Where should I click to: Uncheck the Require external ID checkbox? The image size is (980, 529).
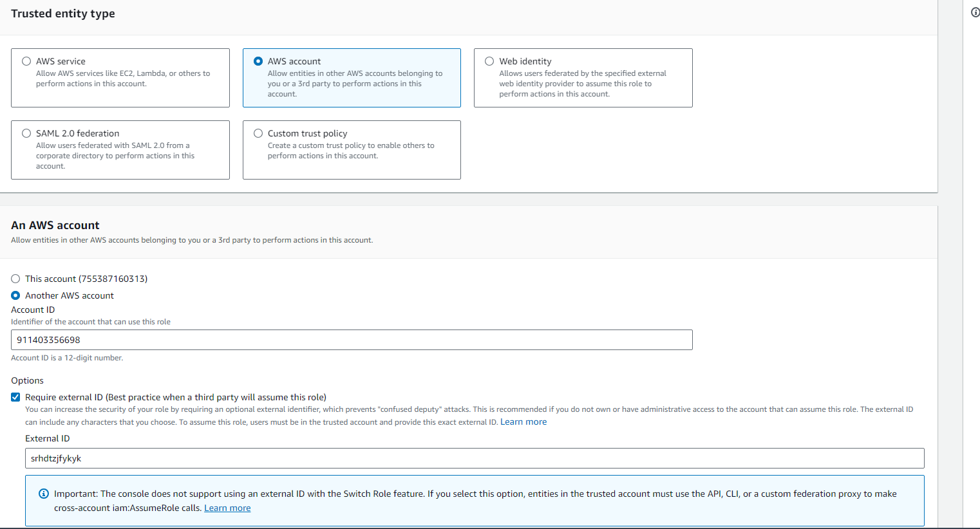(x=15, y=397)
